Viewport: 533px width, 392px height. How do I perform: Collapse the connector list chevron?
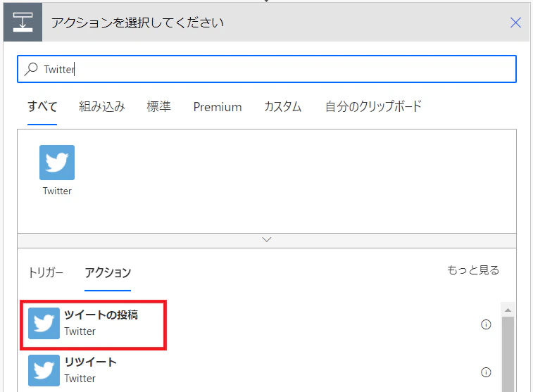click(x=267, y=240)
